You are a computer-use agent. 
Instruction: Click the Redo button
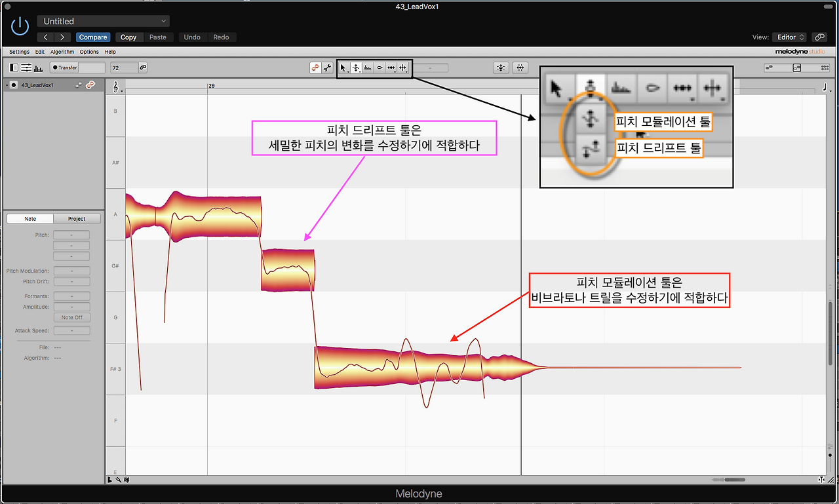(x=221, y=37)
